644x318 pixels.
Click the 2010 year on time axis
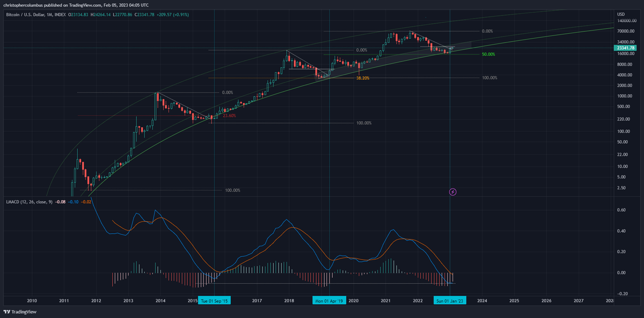tap(32, 301)
